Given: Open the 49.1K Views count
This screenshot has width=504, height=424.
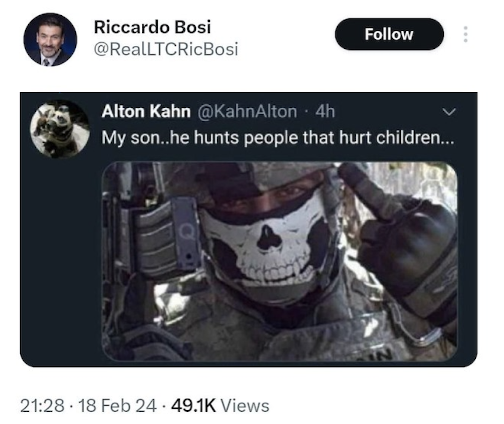Looking at the screenshot, I should click(x=220, y=405).
